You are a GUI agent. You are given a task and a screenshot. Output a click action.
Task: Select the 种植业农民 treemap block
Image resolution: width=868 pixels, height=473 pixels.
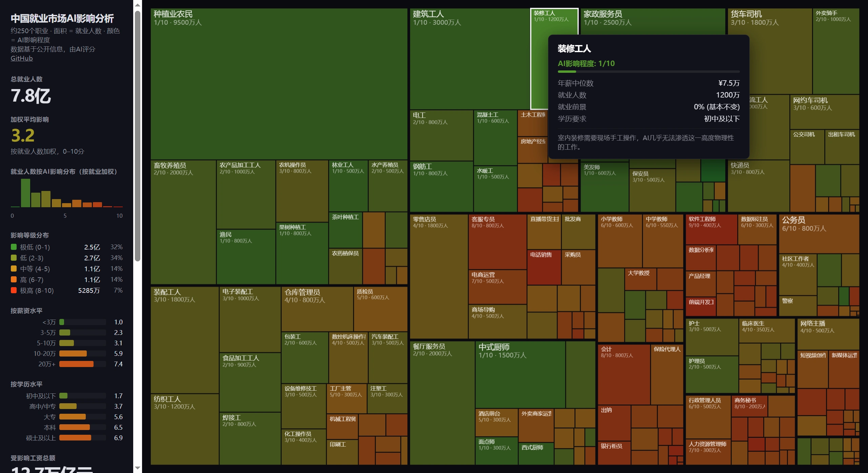click(279, 85)
